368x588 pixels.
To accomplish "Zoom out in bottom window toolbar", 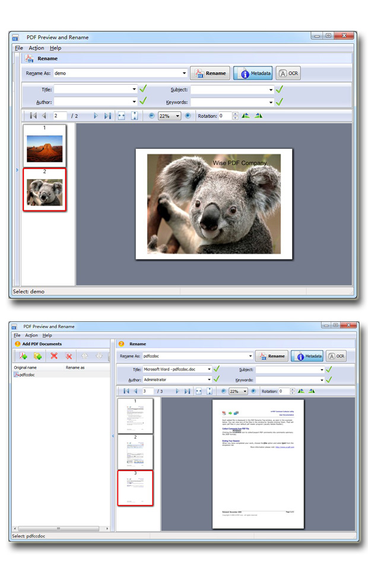I will 223,391.
